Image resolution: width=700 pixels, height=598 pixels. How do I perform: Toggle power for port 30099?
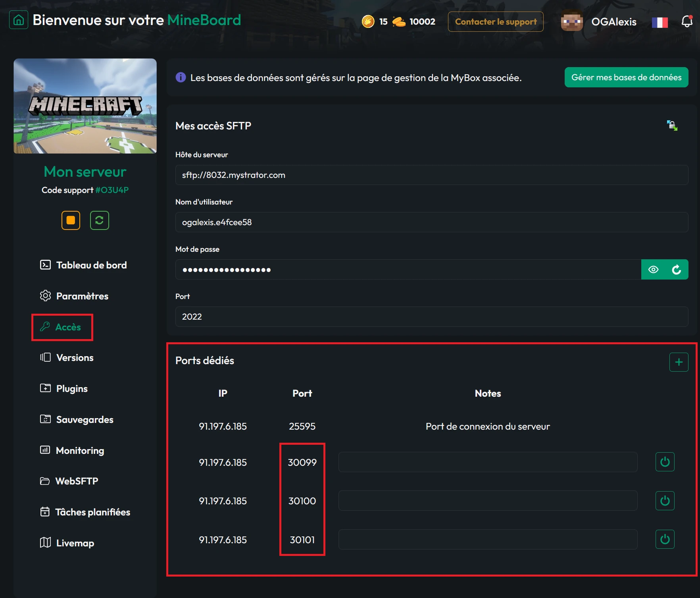pos(665,462)
